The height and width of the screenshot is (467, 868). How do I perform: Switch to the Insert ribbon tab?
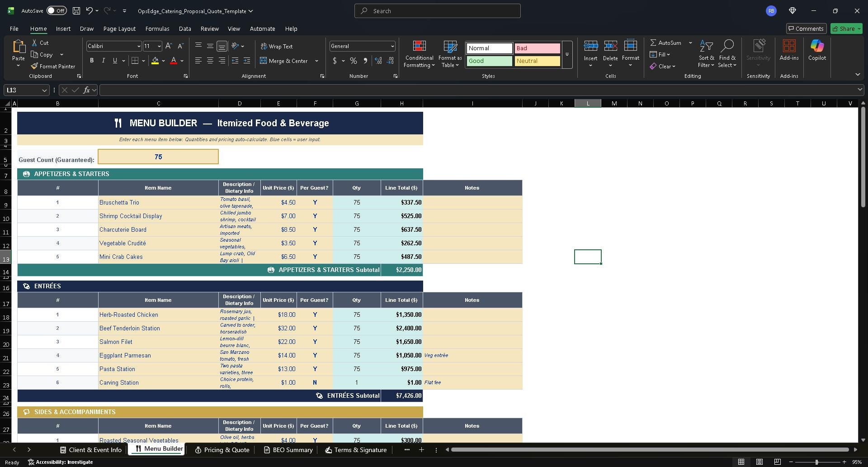click(x=63, y=29)
